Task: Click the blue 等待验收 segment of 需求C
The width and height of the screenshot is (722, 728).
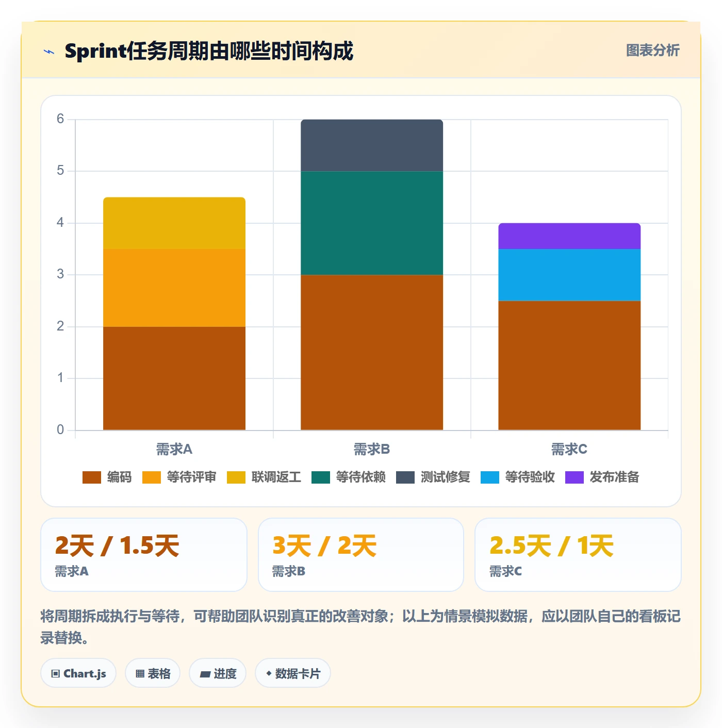Action: pyautogui.click(x=569, y=275)
